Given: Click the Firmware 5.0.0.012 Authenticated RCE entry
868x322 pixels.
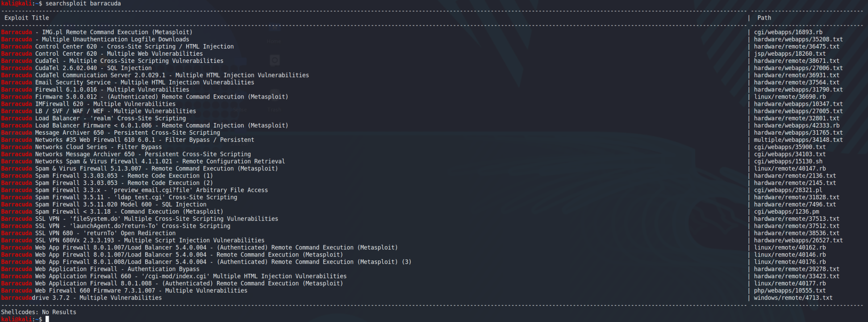Looking at the screenshot, I should pyautogui.click(x=145, y=97).
